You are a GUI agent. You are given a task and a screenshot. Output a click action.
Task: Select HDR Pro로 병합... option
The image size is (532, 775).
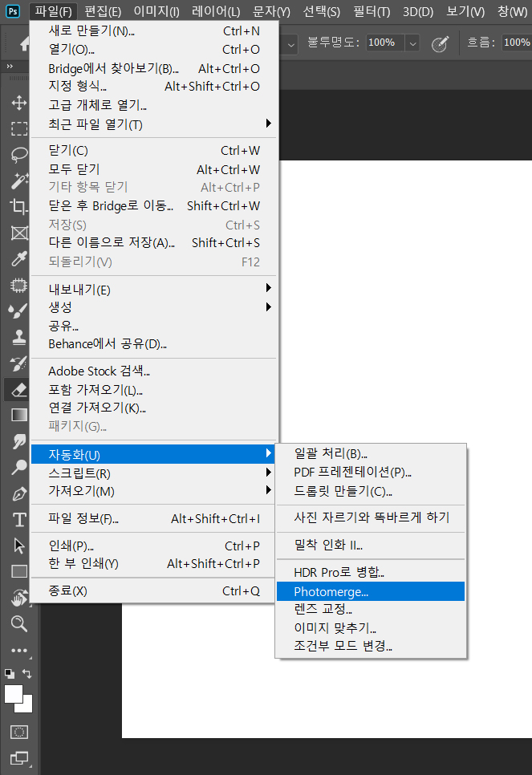371,572
